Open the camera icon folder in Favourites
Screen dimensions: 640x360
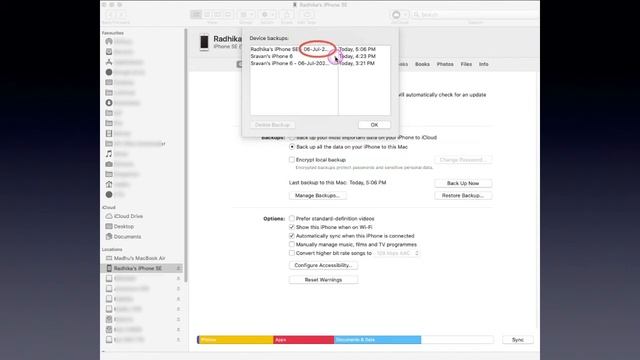coord(109,164)
